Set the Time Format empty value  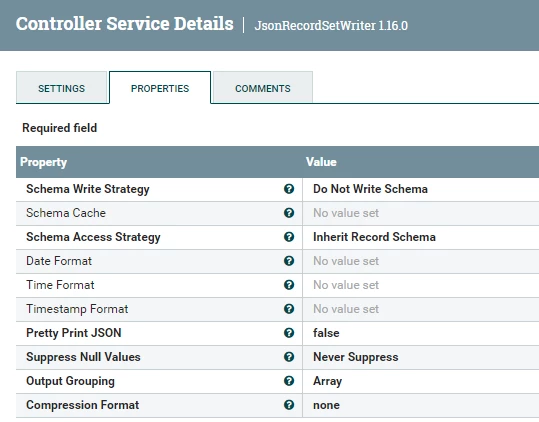(x=346, y=285)
